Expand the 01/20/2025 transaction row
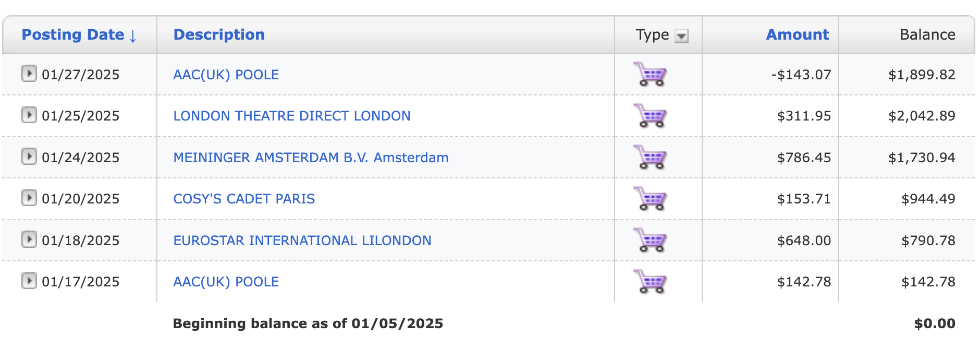The width and height of the screenshot is (980, 337). [29, 197]
